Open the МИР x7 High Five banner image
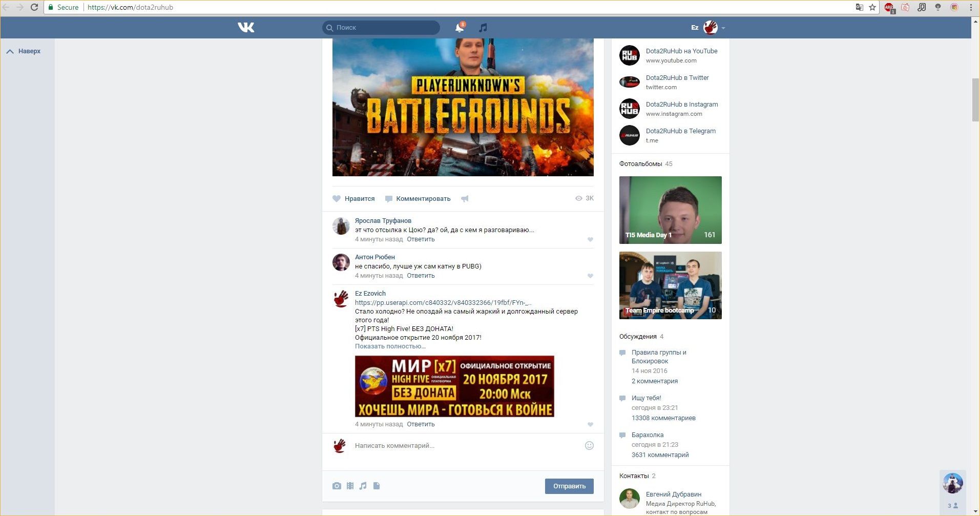This screenshot has height=516, width=980. [454, 386]
